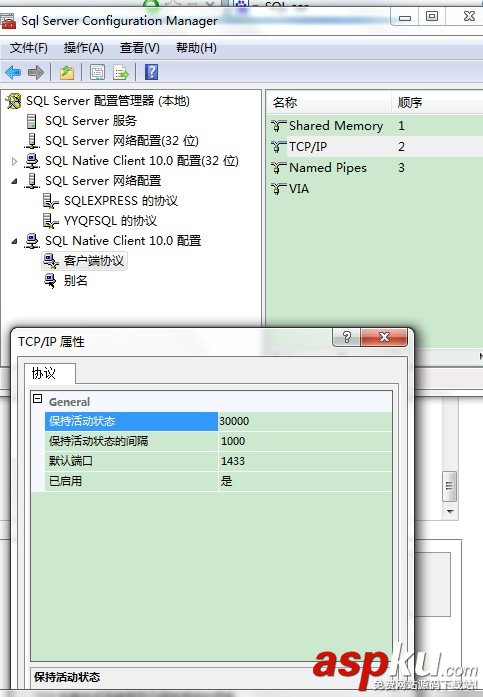
Task: Click the Properties toolbar icon
Action: point(97,72)
